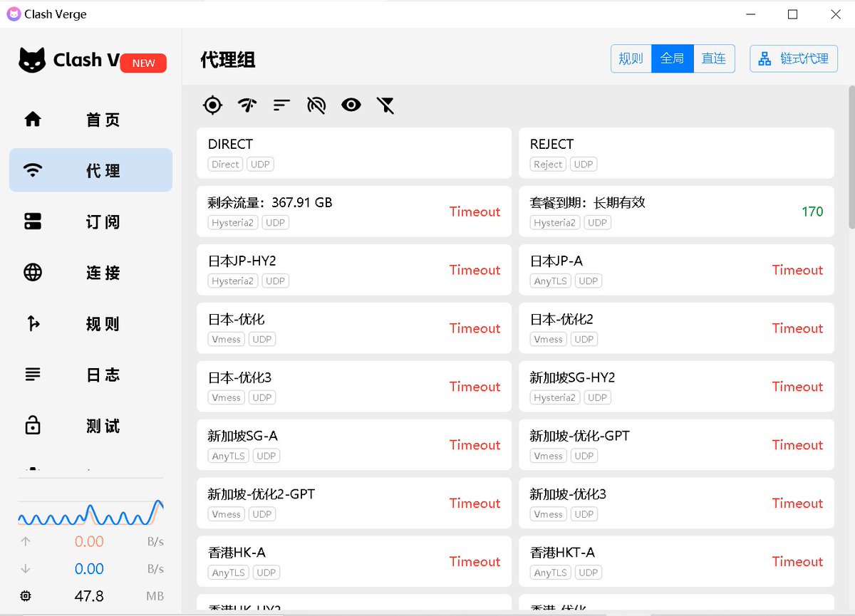Click the memory usage chip icon

click(26, 595)
